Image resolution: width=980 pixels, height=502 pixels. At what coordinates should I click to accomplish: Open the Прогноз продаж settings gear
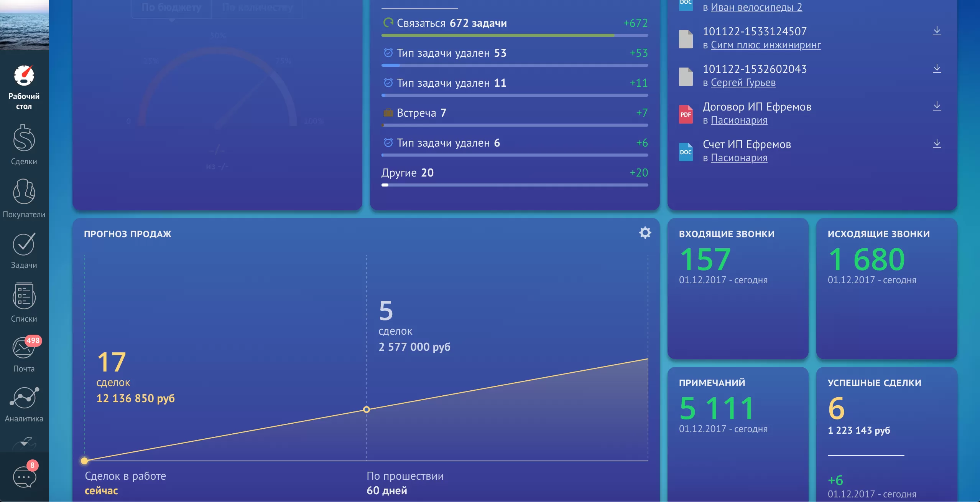pyautogui.click(x=645, y=233)
